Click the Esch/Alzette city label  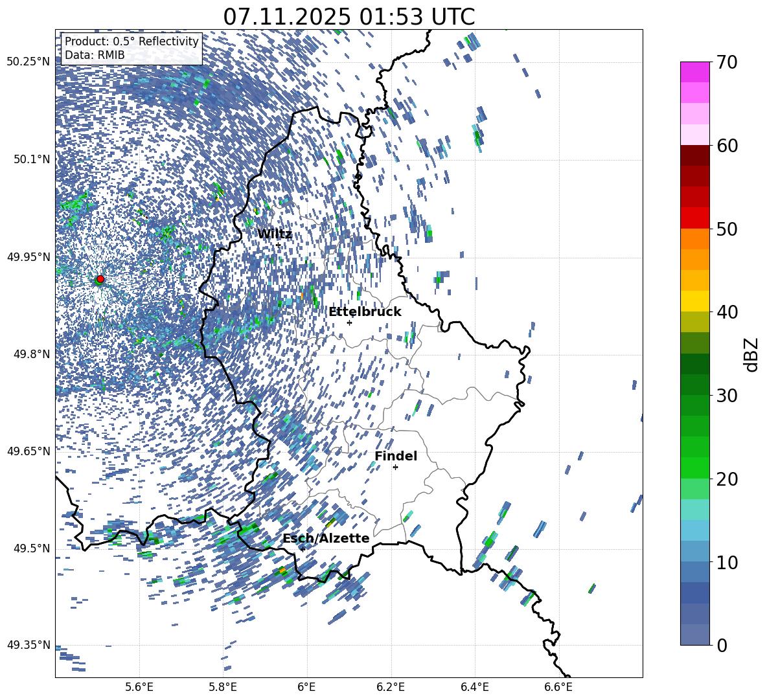tap(326, 538)
